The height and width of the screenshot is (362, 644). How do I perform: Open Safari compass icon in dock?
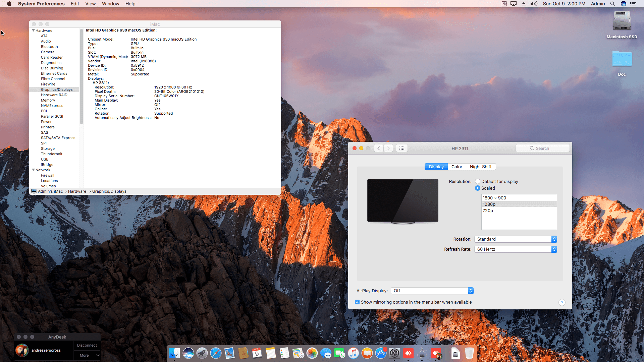coord(216,353)
